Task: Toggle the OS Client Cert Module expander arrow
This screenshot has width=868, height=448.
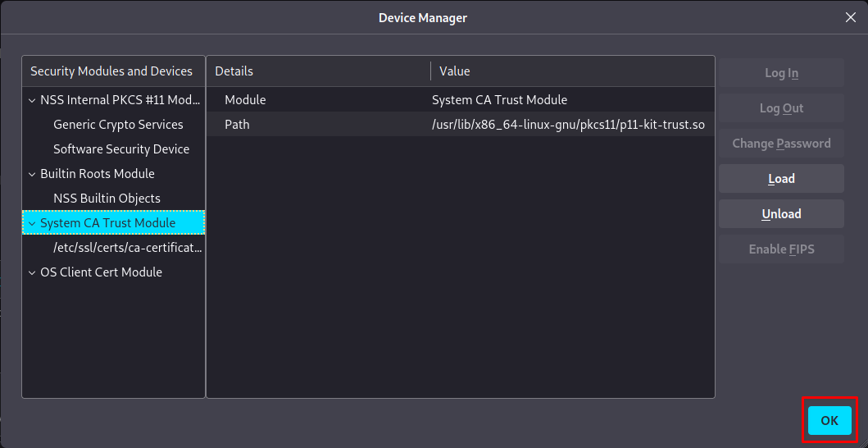Action: coord(32,272)
